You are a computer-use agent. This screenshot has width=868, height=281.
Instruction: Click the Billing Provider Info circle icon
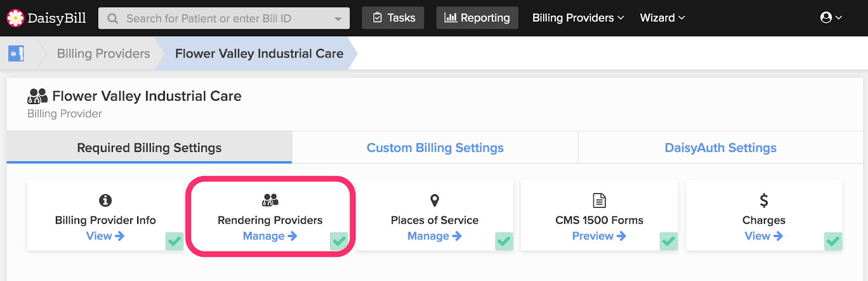105,201
